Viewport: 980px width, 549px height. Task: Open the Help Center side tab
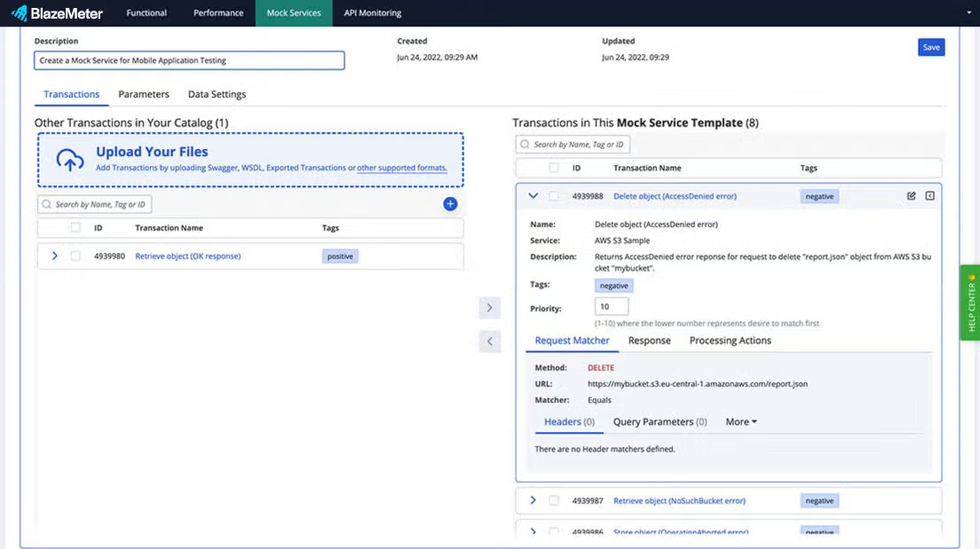[x=970, y=302]
